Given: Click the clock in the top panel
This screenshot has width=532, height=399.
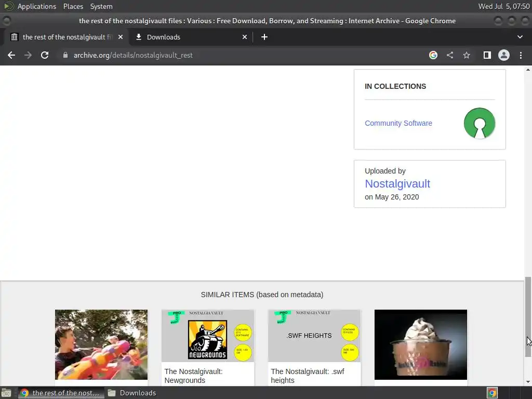Looking at the screenshot, I should pyautogui.click(x=504, y=6).
